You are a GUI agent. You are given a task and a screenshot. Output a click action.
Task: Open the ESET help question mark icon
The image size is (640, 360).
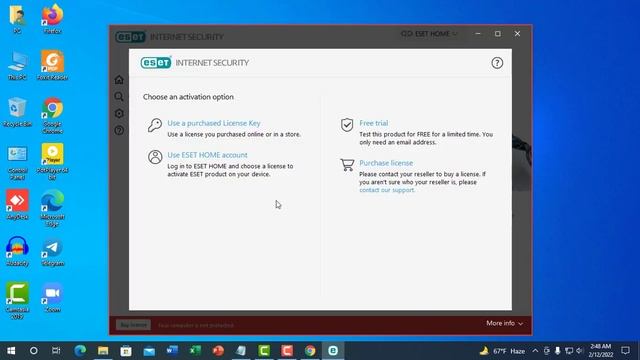tap(497, 63)
